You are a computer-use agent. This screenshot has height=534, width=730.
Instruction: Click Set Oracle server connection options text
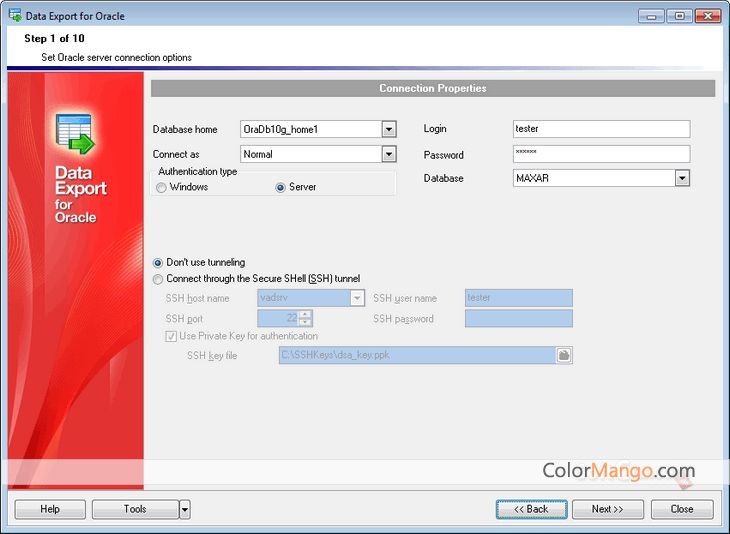(x=116, y=58)
